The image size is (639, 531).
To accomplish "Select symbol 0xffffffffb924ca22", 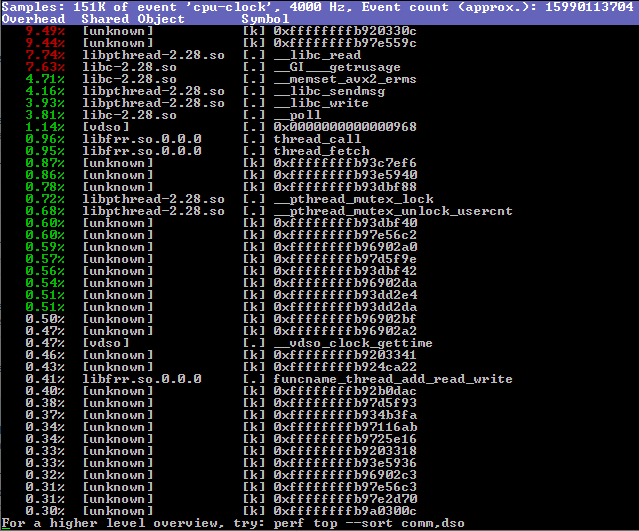I will [345, 367].
